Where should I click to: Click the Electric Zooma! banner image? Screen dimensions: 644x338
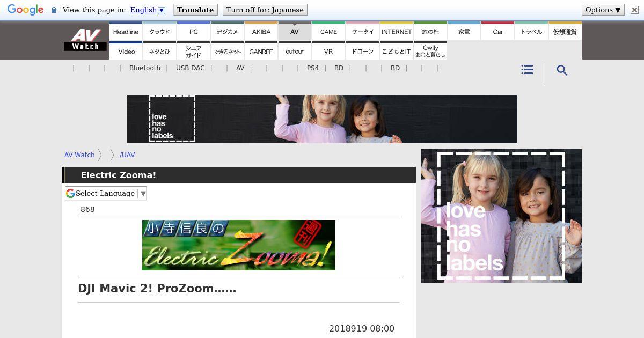coord(239,245)
